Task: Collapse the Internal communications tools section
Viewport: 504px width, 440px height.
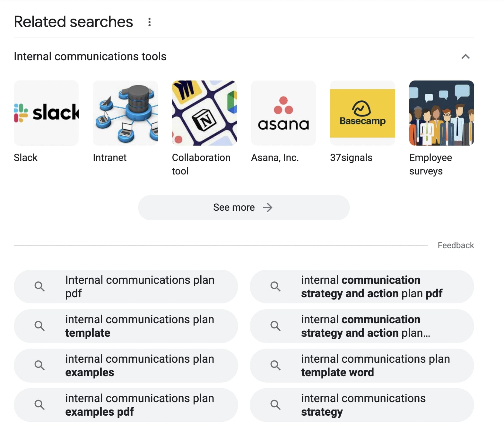Action: coord(466,56)
